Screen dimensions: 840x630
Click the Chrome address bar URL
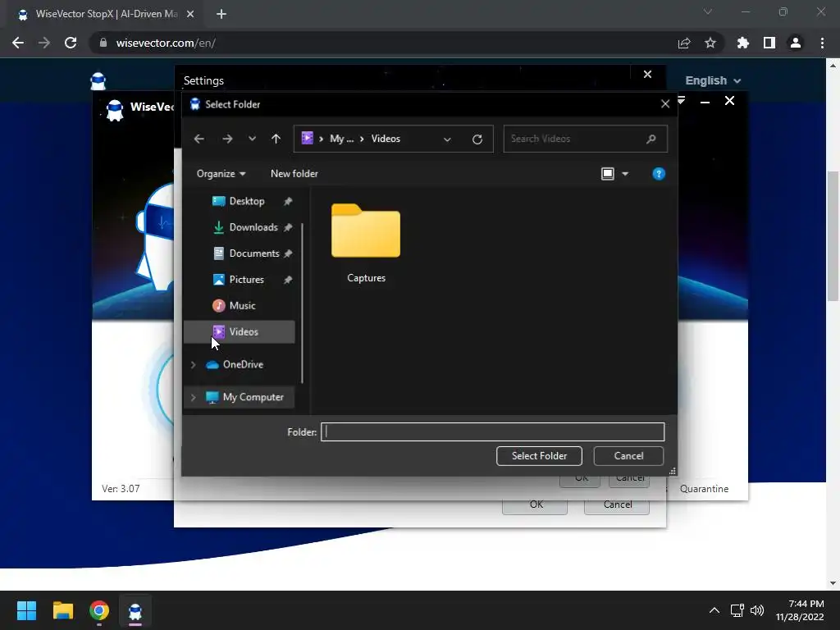[166, 43]
